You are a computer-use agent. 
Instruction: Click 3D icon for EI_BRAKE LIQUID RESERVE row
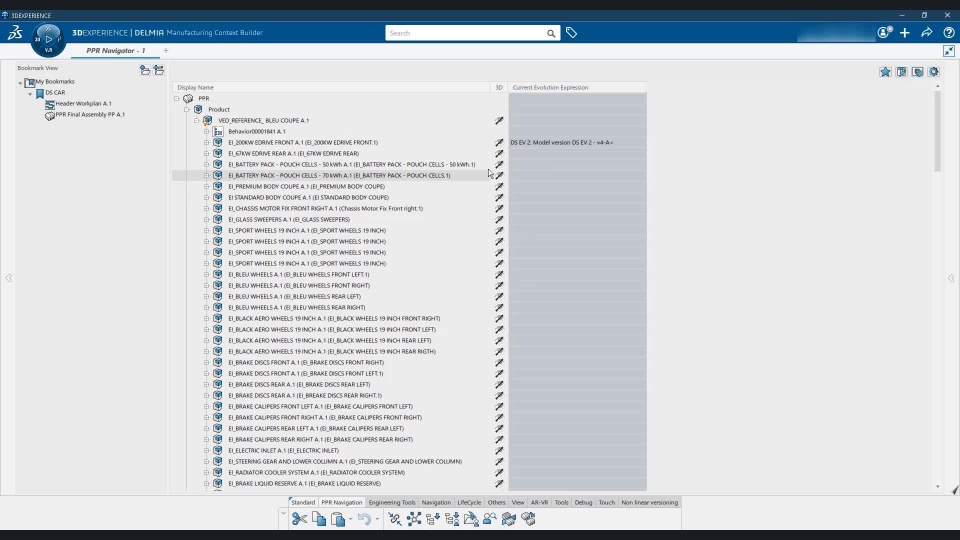click(x=499, y=484)
